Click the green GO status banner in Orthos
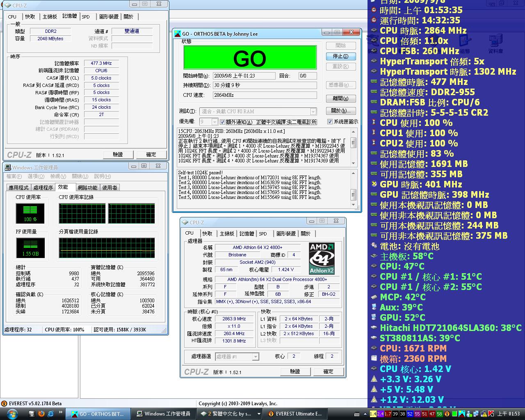Viewport: 525px width, 420px height. pos(250,57)
